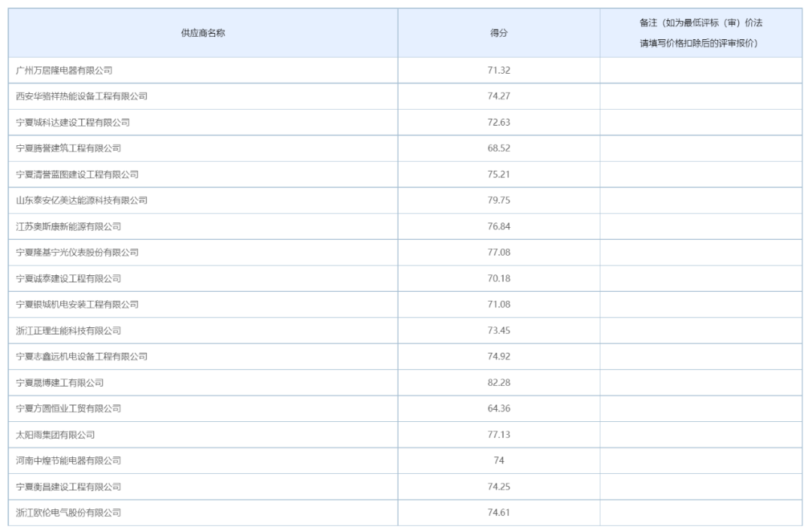Image resolution: width=812 pixels, height=531 pixels.
Task: Click score value 72.63
Action: 498,123
